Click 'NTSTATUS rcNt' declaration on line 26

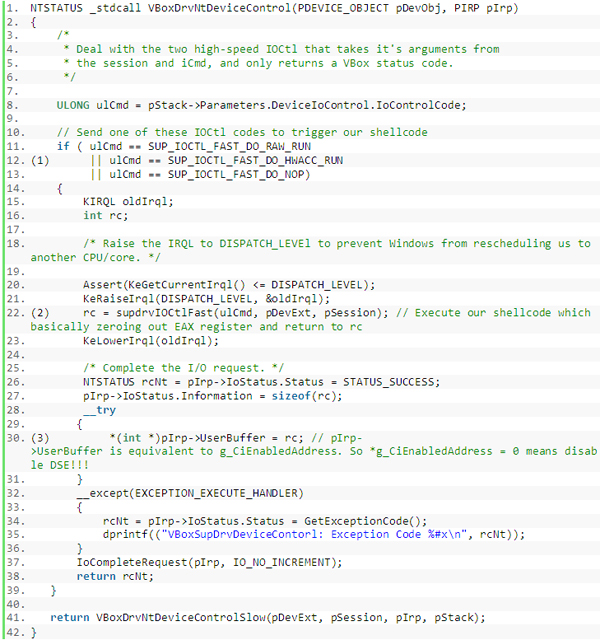pos(125,382)
